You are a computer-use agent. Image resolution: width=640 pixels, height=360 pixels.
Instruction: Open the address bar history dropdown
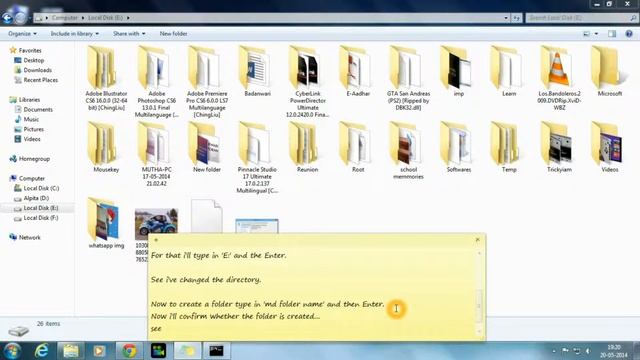click(x=506, y=18)
